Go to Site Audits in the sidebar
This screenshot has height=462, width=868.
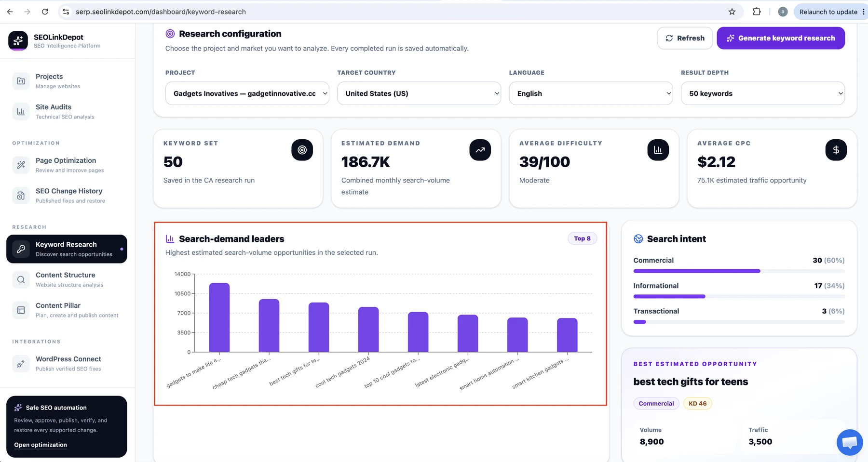pyautogui.click(x=67, y=111)
